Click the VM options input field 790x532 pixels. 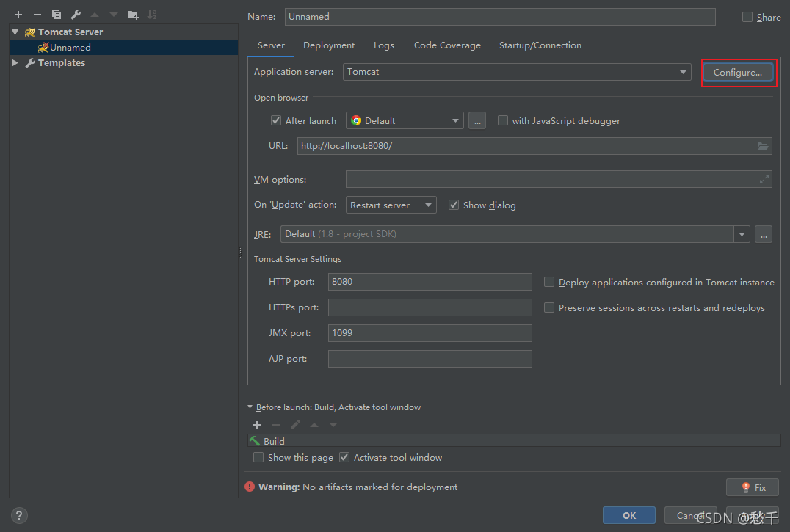pos(559,179)
